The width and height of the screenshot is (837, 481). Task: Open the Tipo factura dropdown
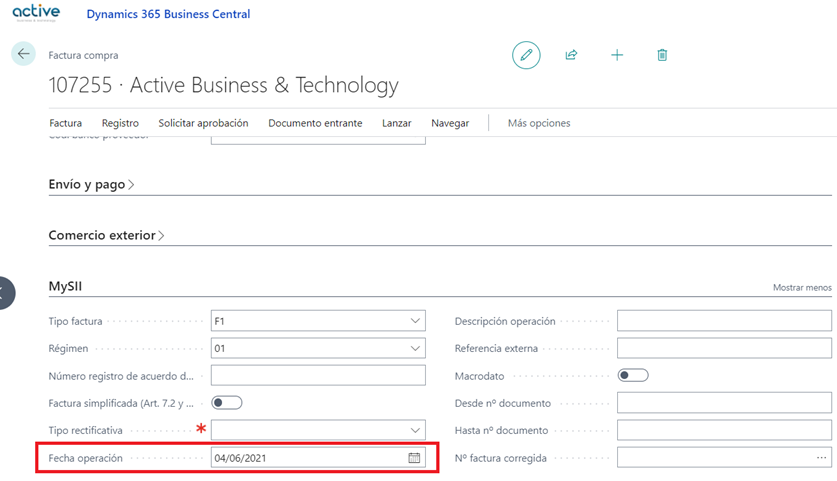click(x=415, y=321)
